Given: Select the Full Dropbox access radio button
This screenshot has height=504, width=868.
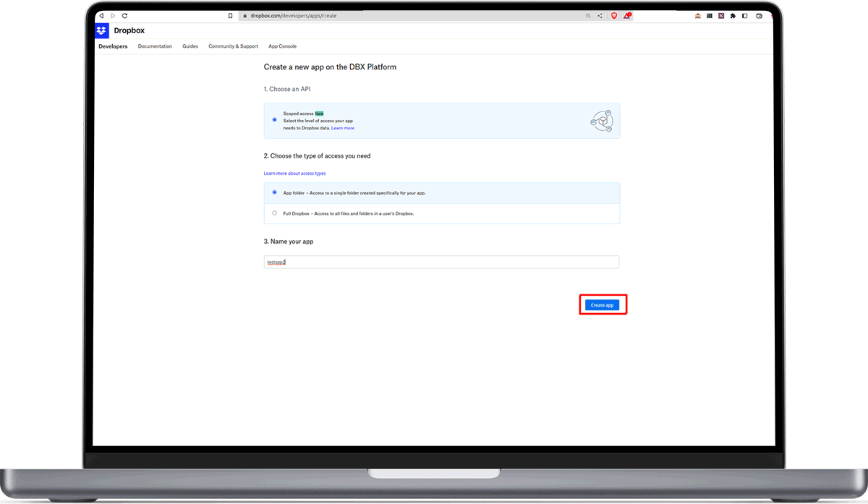Looking at the screenshot, I should [x=274, y=213].
